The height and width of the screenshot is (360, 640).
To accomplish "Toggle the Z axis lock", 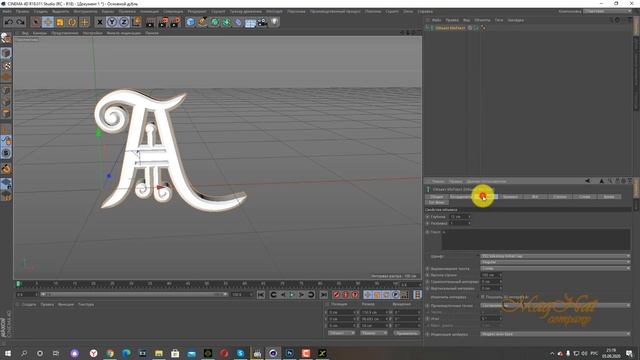I will pyautogui.click(x=124, y=22).
